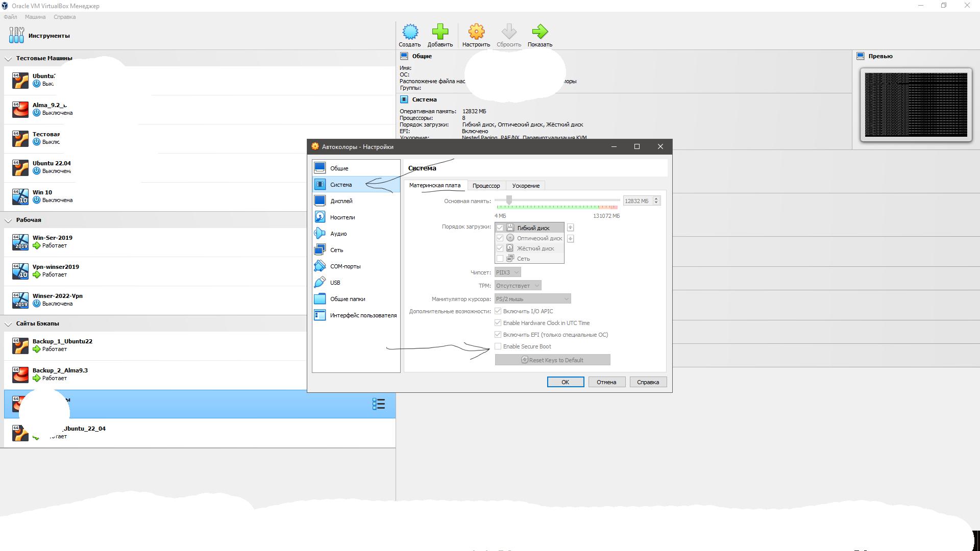Select the USB settings category
This screenshot has height=551, width=980.
click(335, 283)
